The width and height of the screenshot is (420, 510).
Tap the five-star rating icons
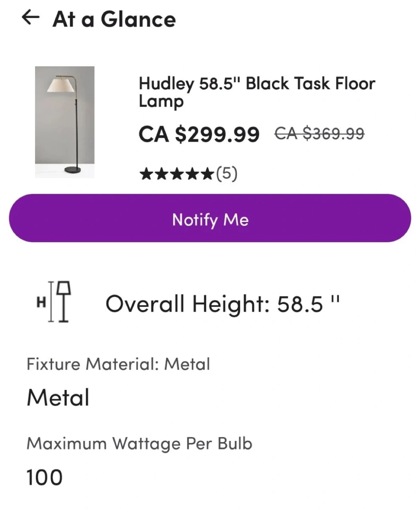pyautogui.click(x=177, y=174)
